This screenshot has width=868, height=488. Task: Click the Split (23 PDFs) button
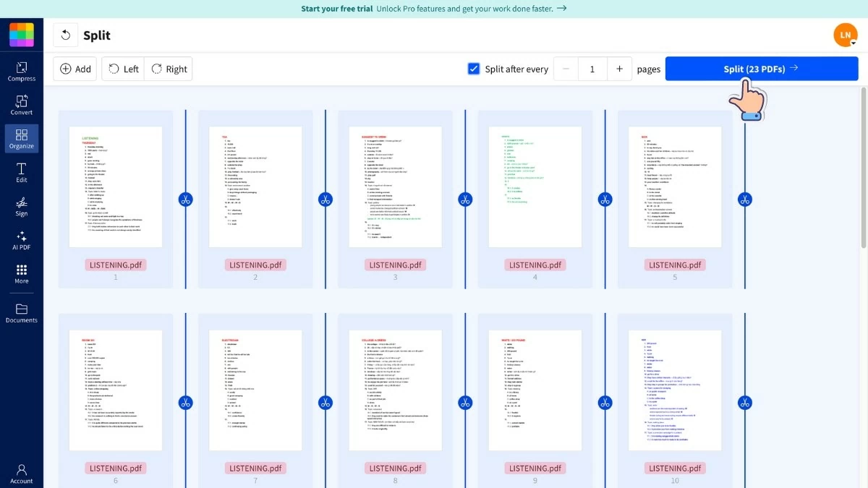pos(761,69)
